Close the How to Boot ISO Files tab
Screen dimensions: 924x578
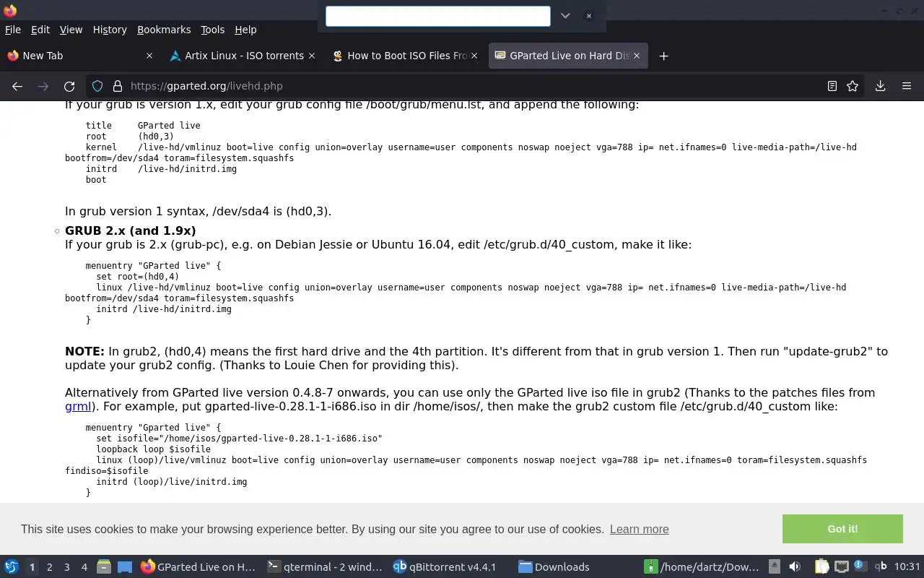pyautogui.click(x=474, y=56)
